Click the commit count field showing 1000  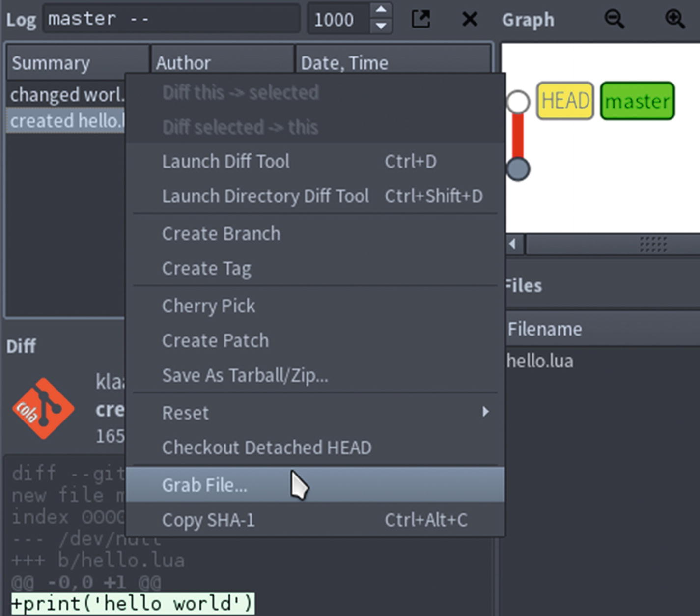pyautogui.click(x=339, y=19)
